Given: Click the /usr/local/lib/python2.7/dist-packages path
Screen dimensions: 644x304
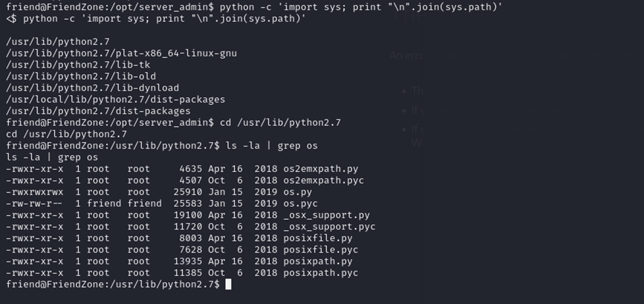Looking at the screenshot, I should click(x=115, y=99).
